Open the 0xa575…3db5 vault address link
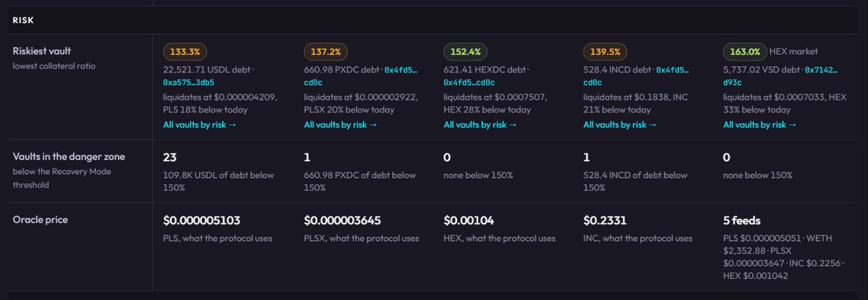The width and height of the screenshot is (868, 300). [185, 82]
